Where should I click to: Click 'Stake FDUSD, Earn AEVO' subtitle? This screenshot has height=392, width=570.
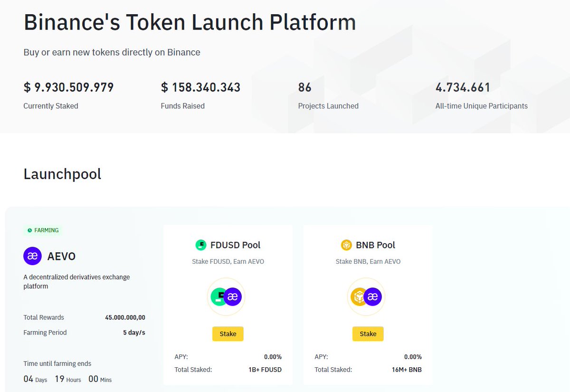(228, 262)
